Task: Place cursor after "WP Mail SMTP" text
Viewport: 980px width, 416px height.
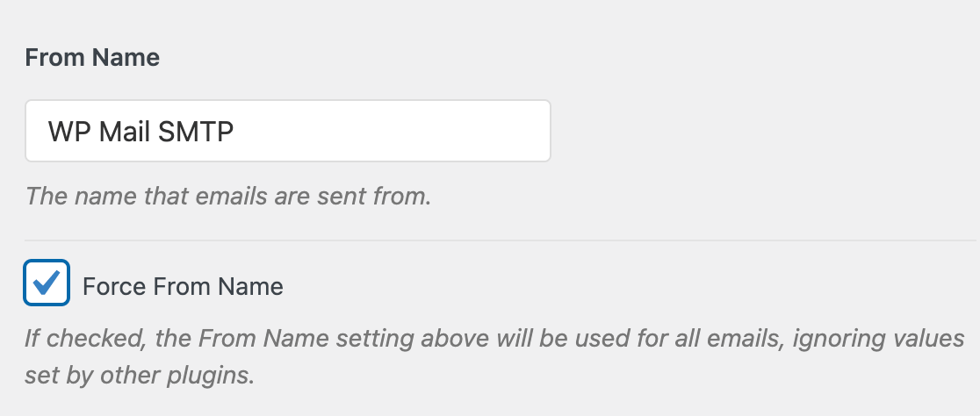Action: click(235, 131)
